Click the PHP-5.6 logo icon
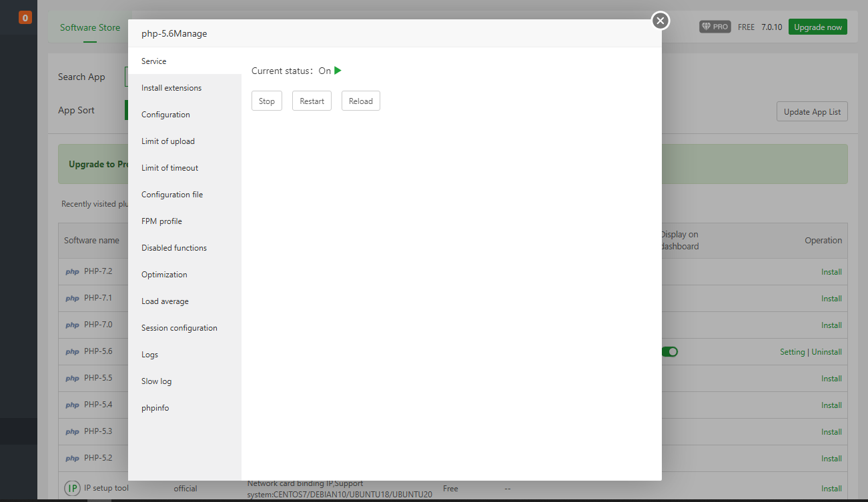Viewport: 868px width, 502px height. click(72, 352)
